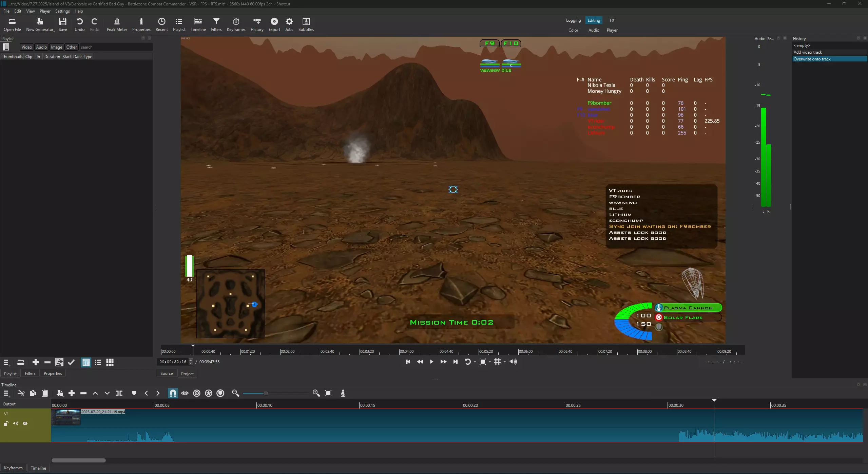Select the Audio layout button
This screenshot has width=868, height=474.
point(593,30)
